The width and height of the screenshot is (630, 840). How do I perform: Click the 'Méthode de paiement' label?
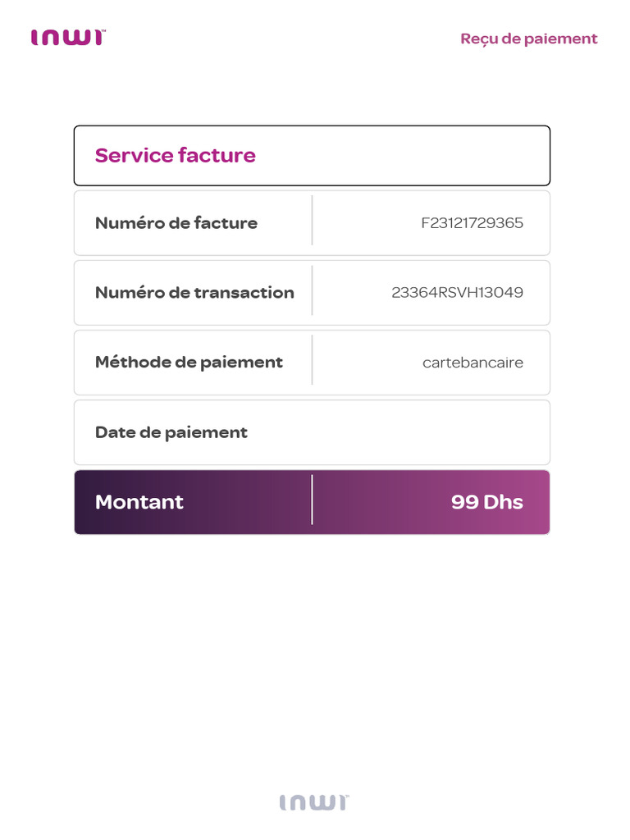click(x=189, y=363)
